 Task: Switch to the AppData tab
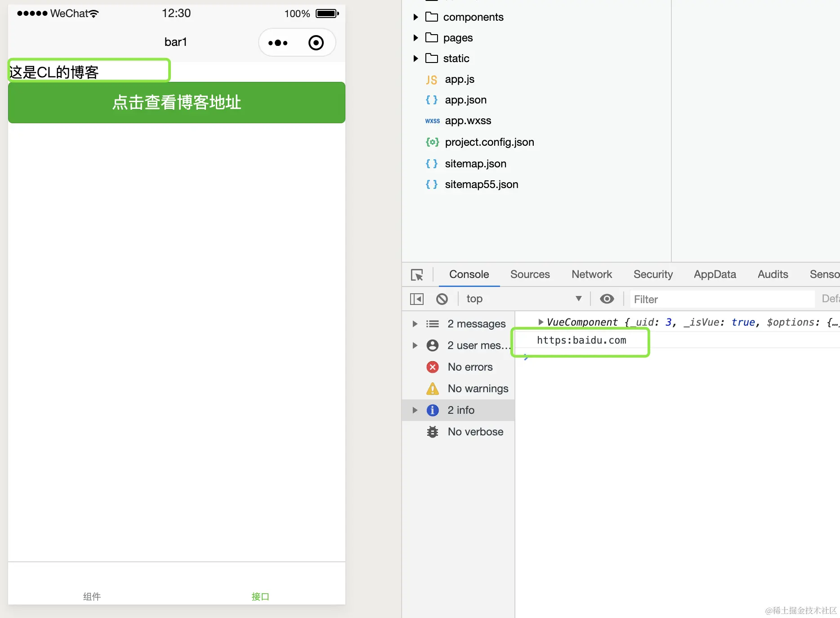715,274
